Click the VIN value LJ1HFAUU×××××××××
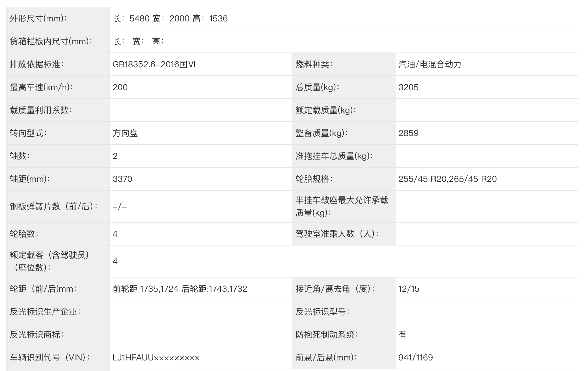Image resolution: width=588 pixels, height=371 pixels. [156, 358]
